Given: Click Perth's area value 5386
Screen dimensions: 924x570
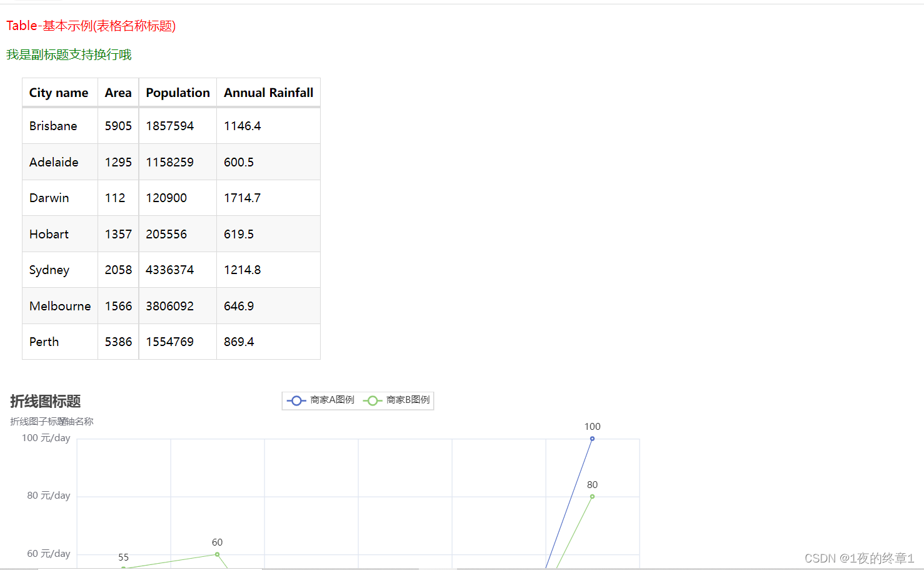Looking at the screenshot, I should coord(118,342).
